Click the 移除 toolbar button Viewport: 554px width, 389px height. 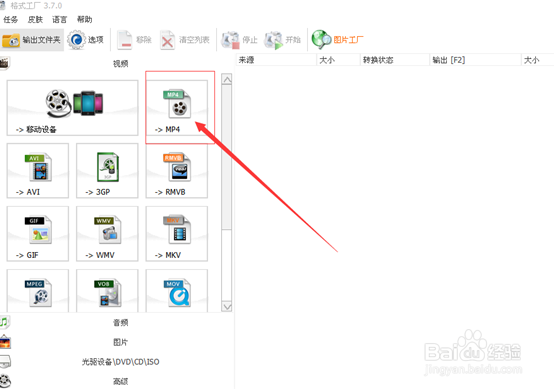pos(134,40)
